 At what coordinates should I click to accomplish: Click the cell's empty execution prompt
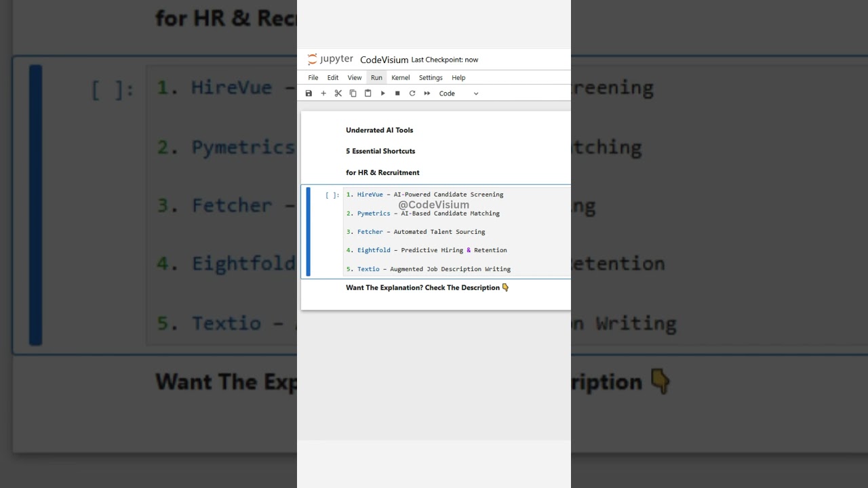click(x=332, y=195)
